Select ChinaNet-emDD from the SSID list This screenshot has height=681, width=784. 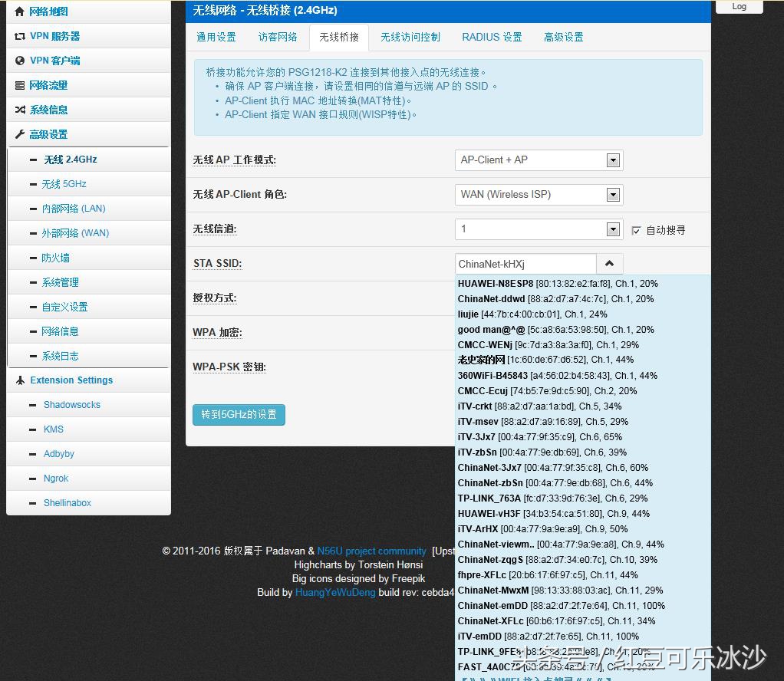coord(537,605)
